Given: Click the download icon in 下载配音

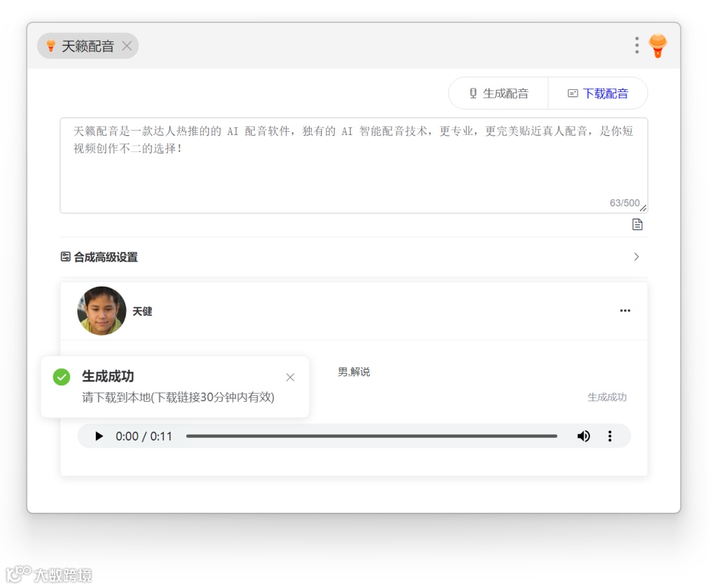Looking at the screenshot, I should point(572,94).
